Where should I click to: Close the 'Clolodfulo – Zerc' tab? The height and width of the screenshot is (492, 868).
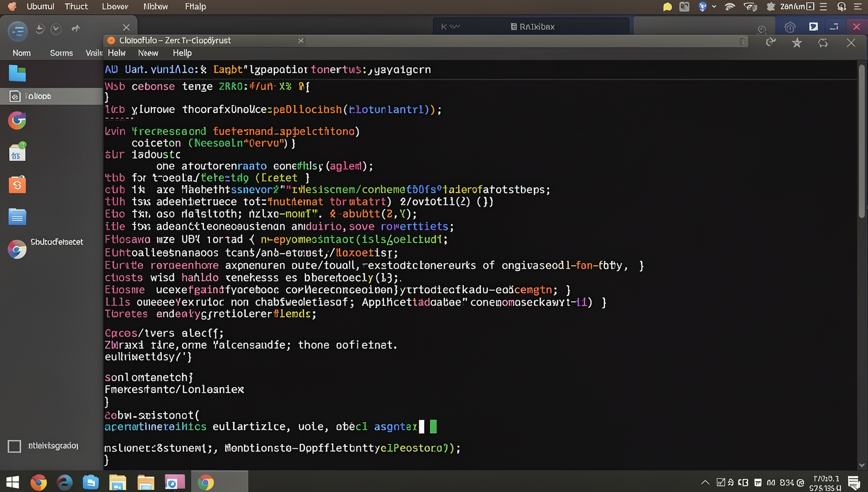pos(301,41)
